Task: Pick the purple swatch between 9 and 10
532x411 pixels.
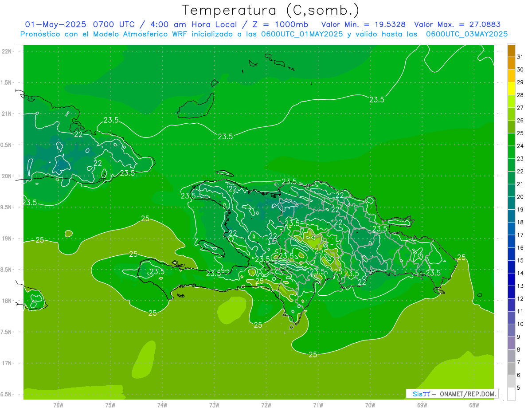Action: point(511,330)
